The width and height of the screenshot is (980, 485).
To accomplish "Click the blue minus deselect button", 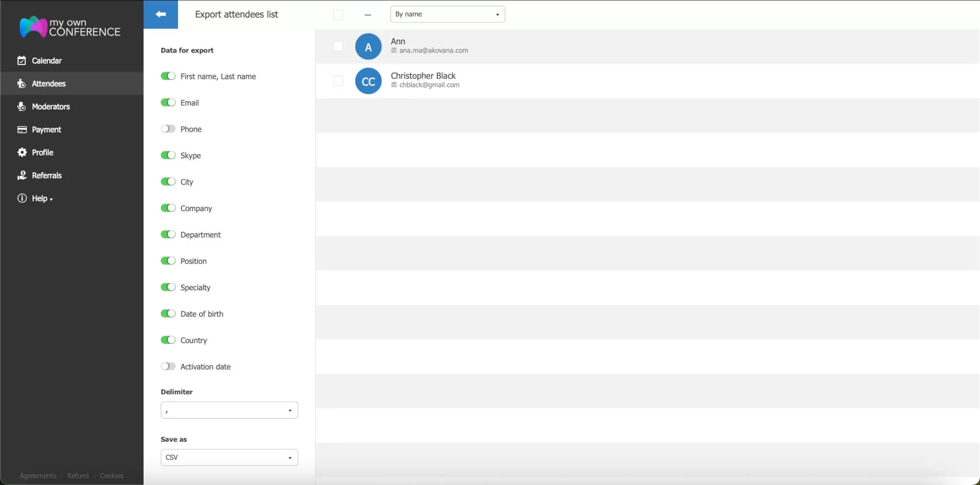I will (367, 15).
